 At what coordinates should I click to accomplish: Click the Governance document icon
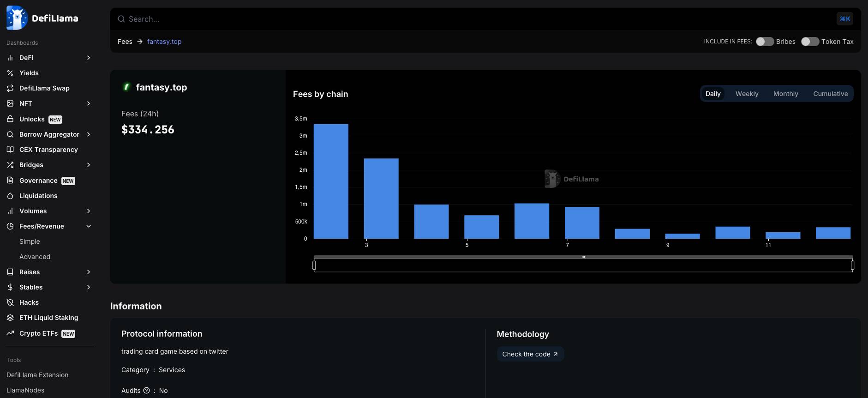tap(10, 181)
